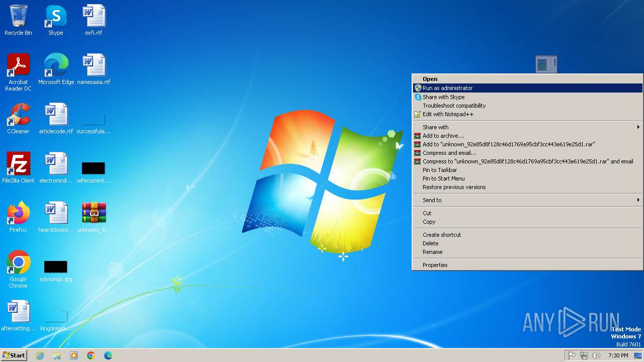Select the Google Chrome desktop shortcut

(x=18, y=269)
